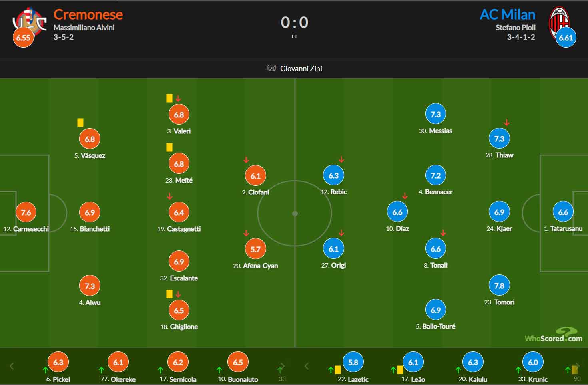Click Tomori's 7.8 rating circle
The image size is (588, 385).
(x=499, y=286)
